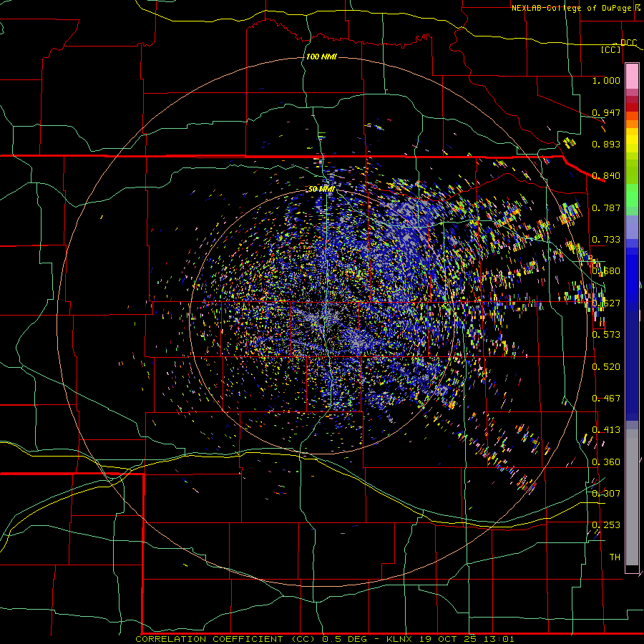Click the TH threshold label on the legend
The height and width of the screenshot is (644, 644).
click(615, 557)
